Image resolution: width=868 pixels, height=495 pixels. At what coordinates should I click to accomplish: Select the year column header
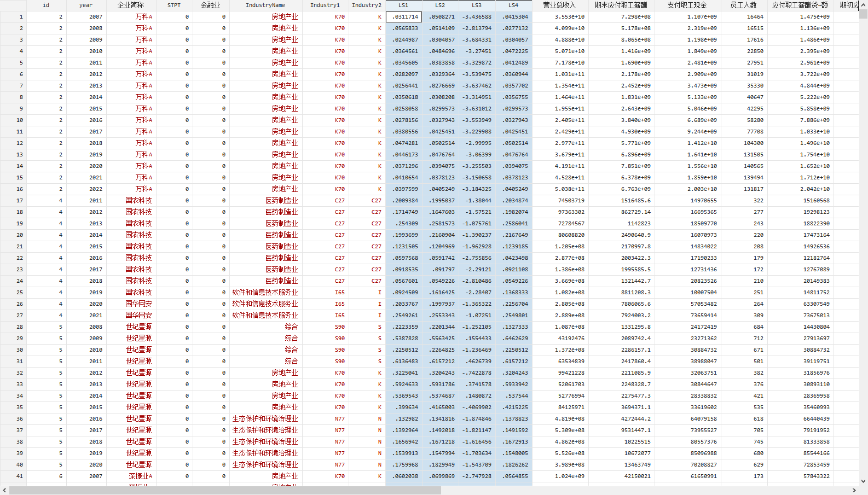[x=86, y=5]
